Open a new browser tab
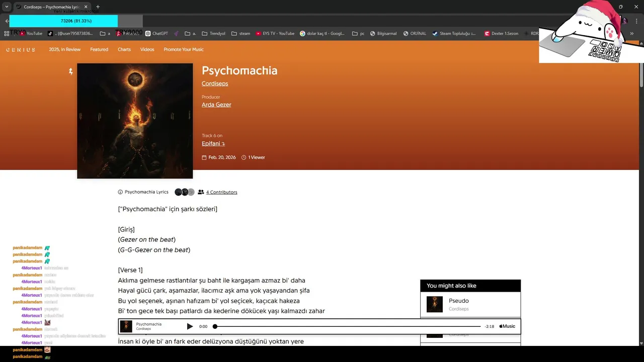The width and height of the screenshot is (644, 362). click(x=98, y=7)
